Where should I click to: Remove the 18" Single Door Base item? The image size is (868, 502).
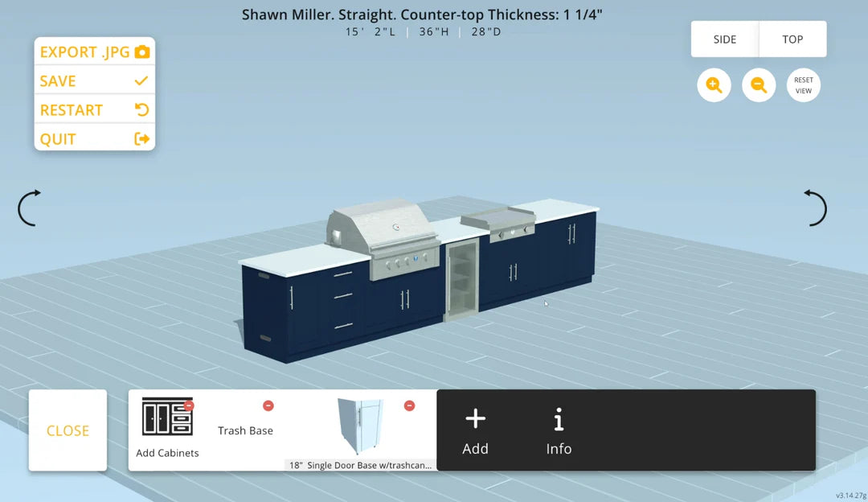click(x=409, y=405)
